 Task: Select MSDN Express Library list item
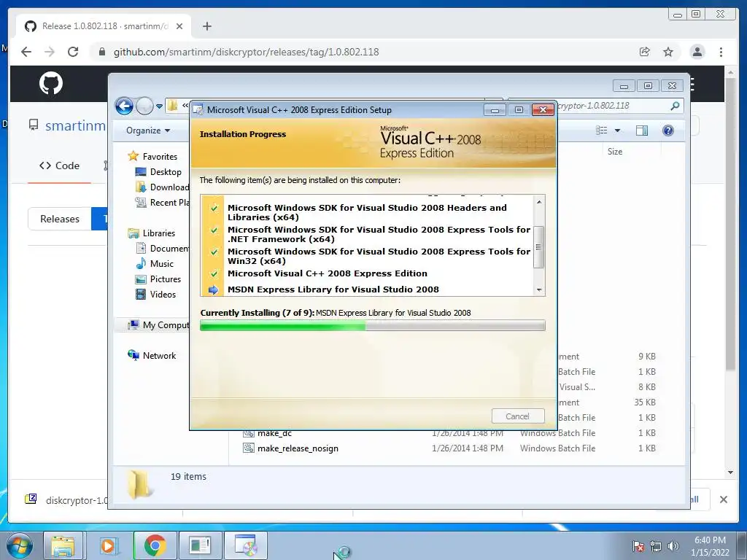[x=333, y=289]
